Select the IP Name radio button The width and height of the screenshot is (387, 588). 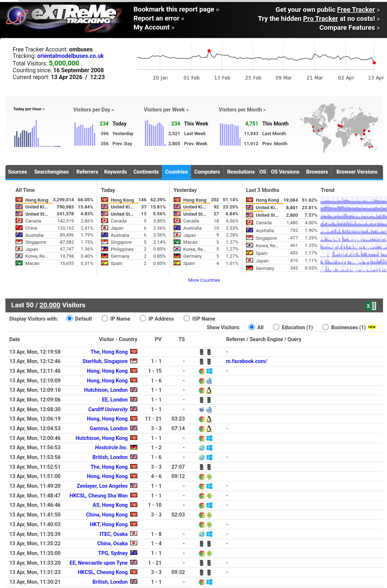pos(105,318)
